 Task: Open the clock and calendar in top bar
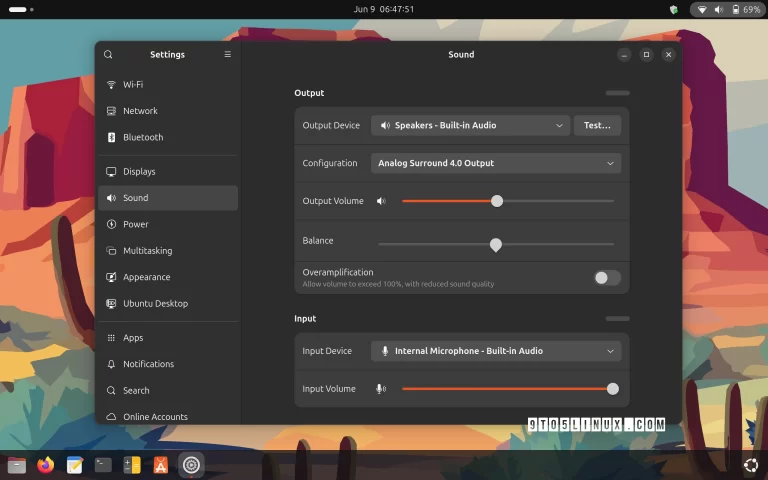tap(384, 9)
